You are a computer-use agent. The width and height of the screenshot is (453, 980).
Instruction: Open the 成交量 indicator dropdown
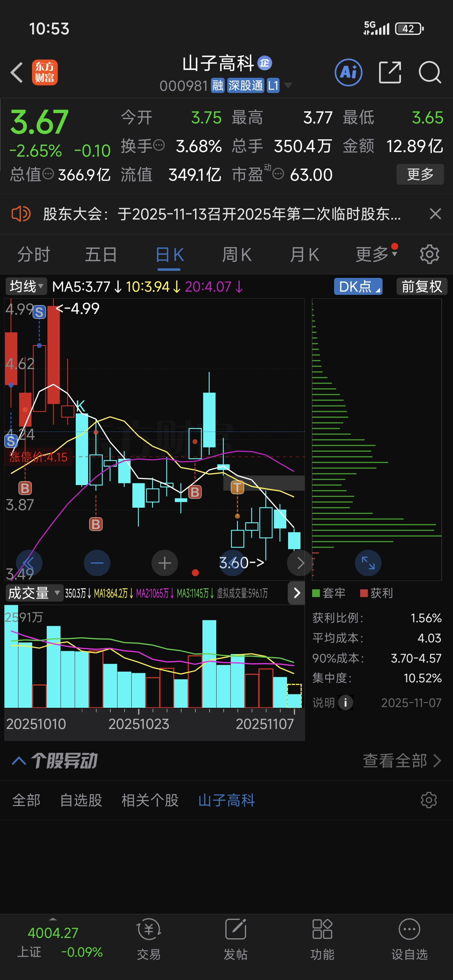[x=34, y=593]
